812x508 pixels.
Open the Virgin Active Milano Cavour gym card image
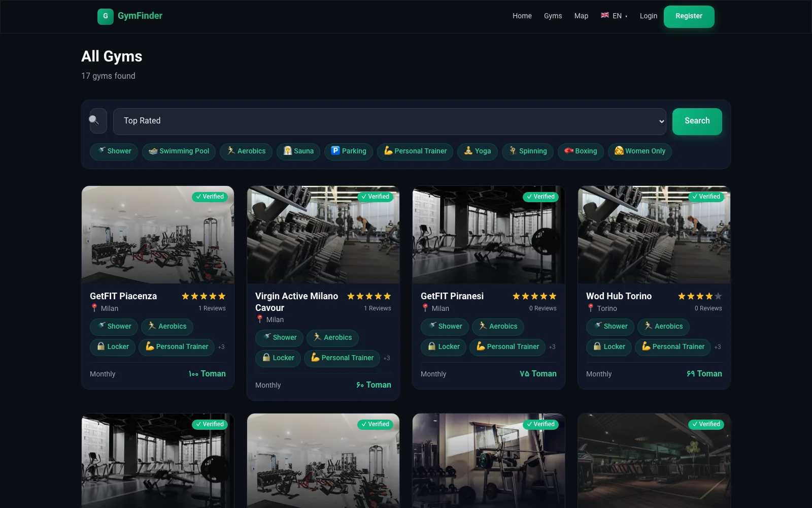pyautogui.click(x=323, y=234)
